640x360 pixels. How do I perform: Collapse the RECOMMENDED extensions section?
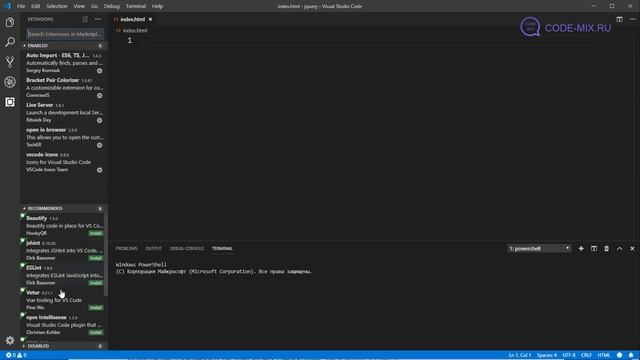pos(64,209)
